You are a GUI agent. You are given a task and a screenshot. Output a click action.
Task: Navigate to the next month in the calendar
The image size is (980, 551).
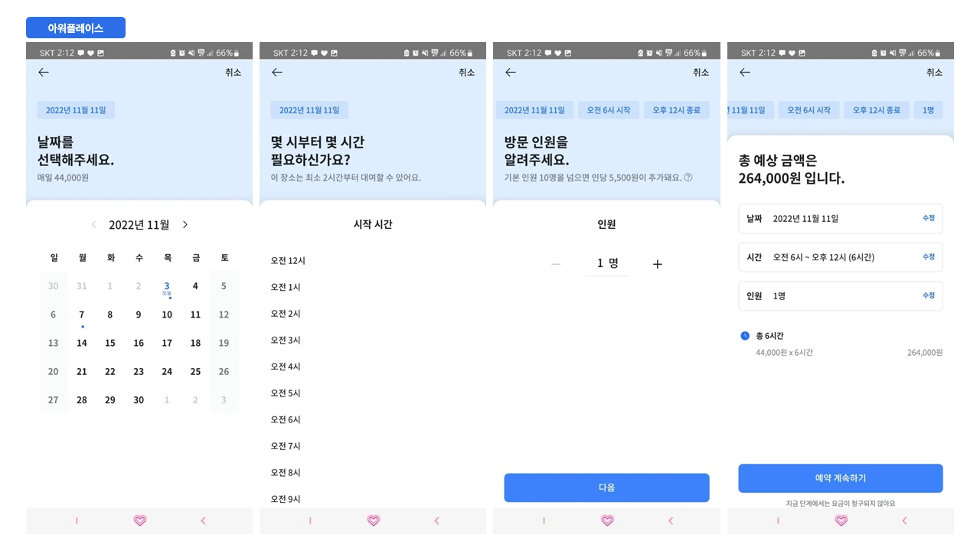tap(185, 224)
